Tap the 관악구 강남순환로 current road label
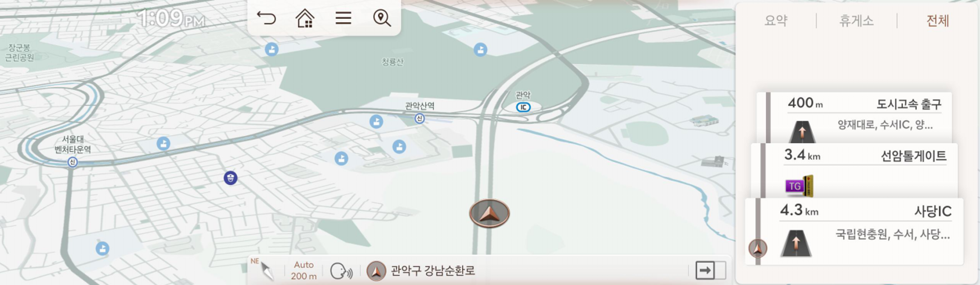 pos(433,271)
